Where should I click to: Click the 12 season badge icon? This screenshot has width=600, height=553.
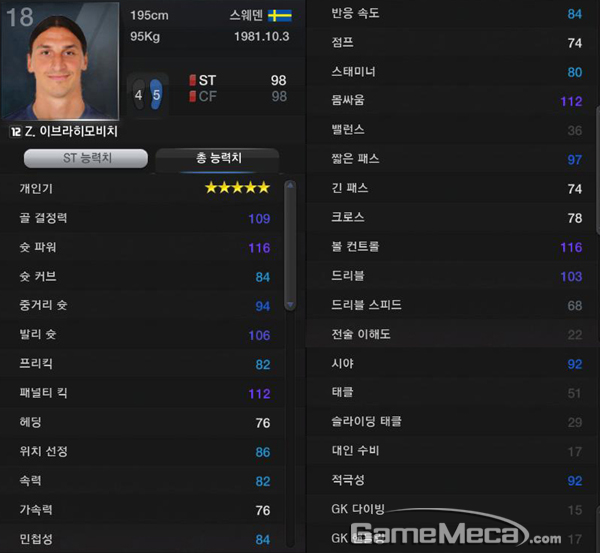click(x=16, y=132)
